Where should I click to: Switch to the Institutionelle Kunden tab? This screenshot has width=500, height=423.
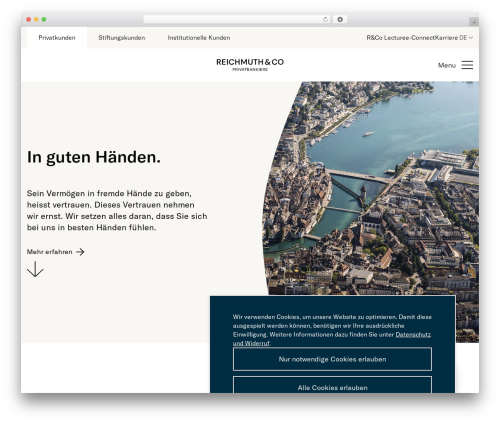199,38
